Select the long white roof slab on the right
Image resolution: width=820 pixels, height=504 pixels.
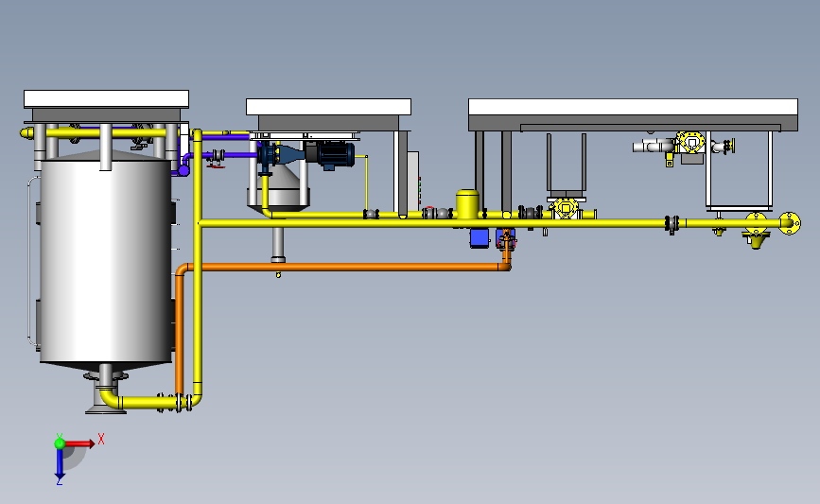(633, 107)
